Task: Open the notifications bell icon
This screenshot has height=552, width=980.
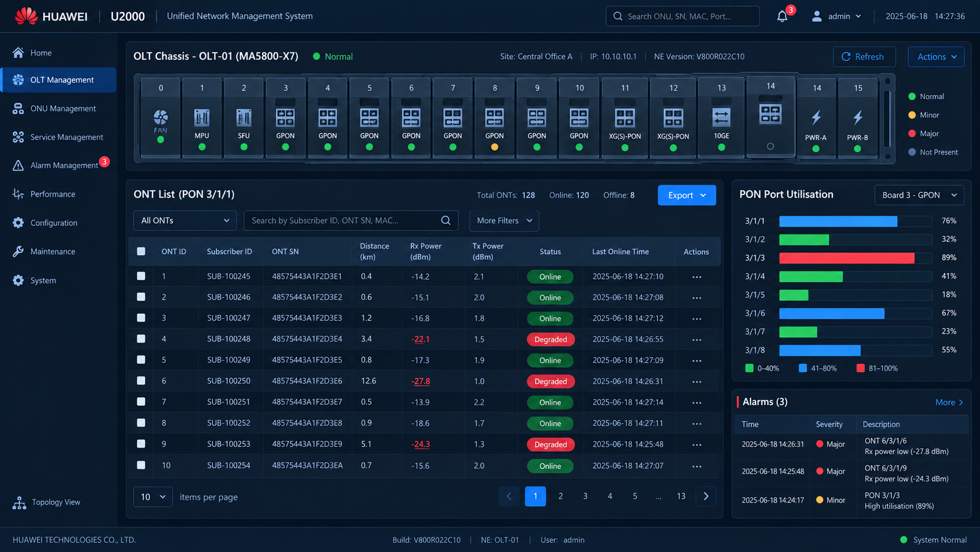Action: [782, 16]
